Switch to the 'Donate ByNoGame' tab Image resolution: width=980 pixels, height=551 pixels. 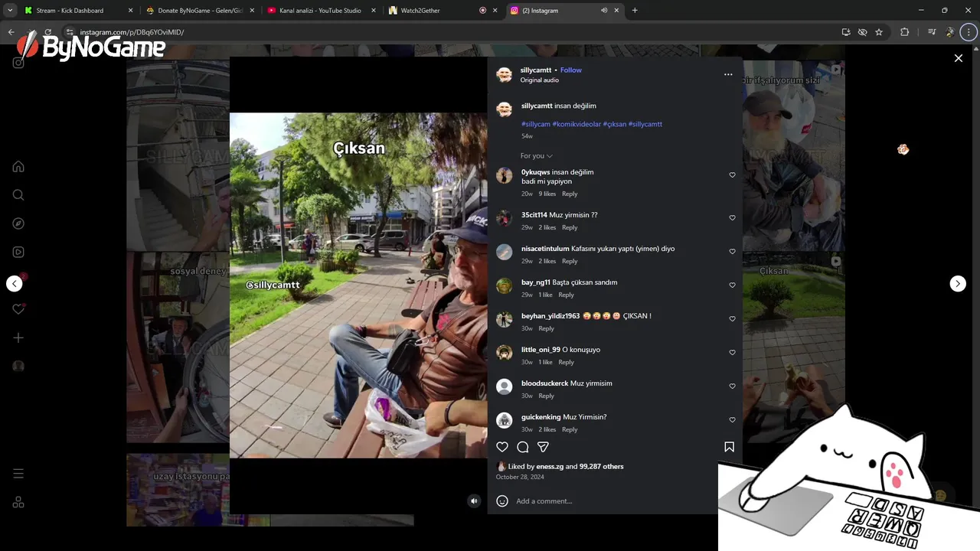coord(200,11)
